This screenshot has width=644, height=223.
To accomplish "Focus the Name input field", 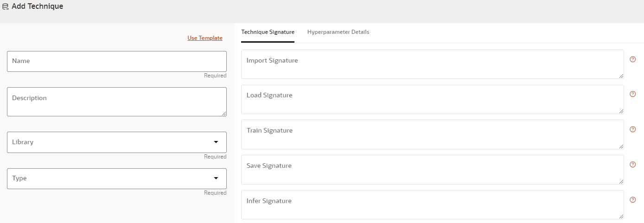I will click(x=117, y=61).
